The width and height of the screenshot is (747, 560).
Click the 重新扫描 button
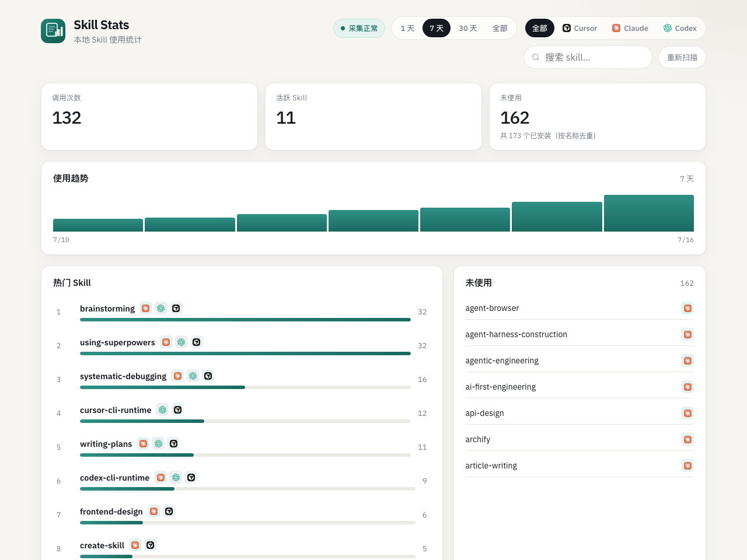682,57
